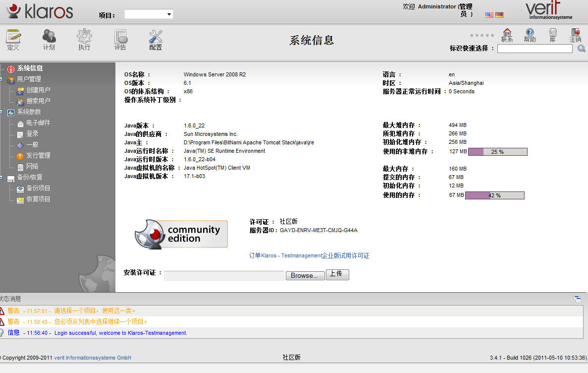Collapse the 用户管理 tree node
This screenshot has height=373, width=588.
click(x=1, y=79)
